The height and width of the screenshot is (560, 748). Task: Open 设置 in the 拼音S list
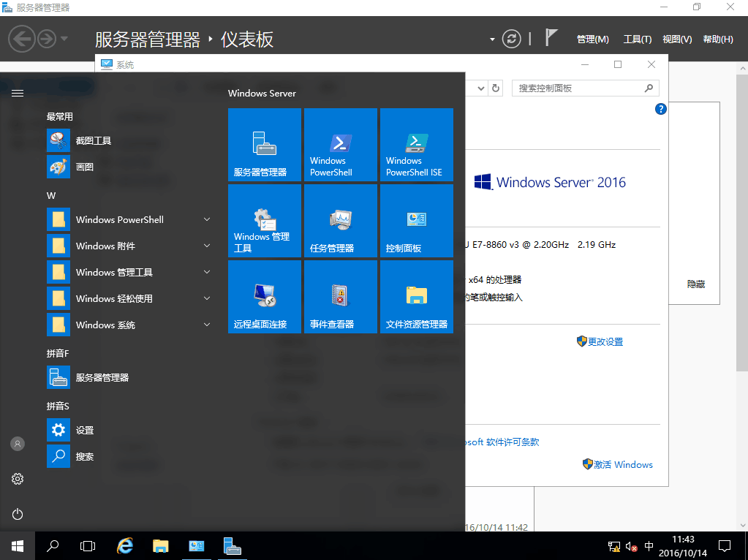[x=129, y=431]
